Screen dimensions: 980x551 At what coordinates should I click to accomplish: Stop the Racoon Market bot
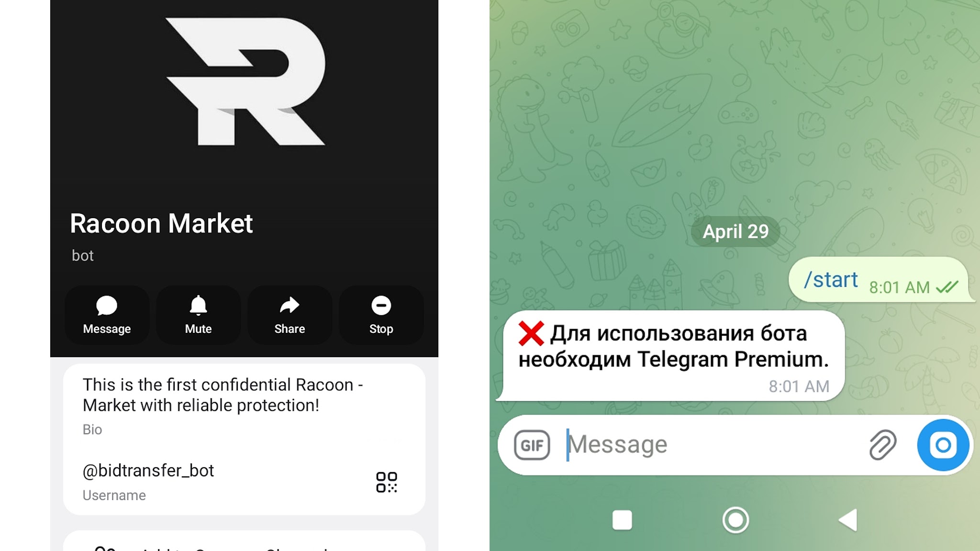click(381, 315)
